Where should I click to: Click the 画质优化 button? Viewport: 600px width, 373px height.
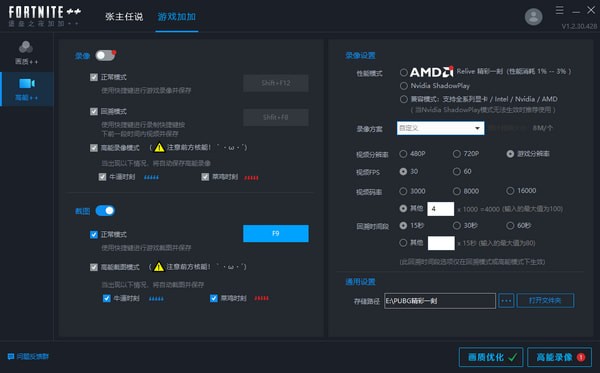(x=491, y=357)
